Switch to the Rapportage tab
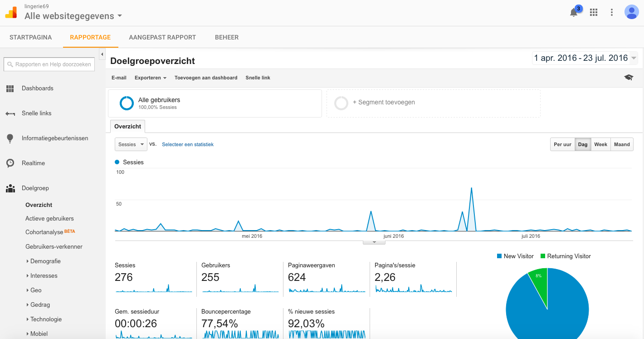Screen dimensions: 644x339 click(90, 37)
